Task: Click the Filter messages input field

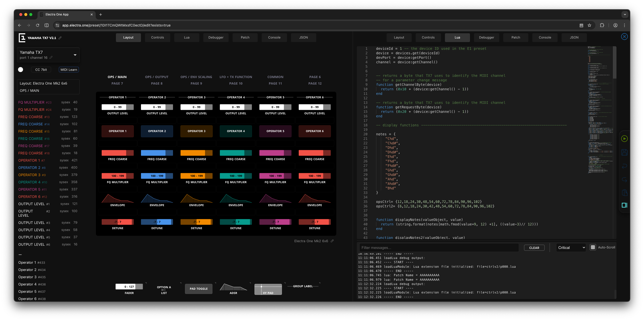Action: click(439, 248)
